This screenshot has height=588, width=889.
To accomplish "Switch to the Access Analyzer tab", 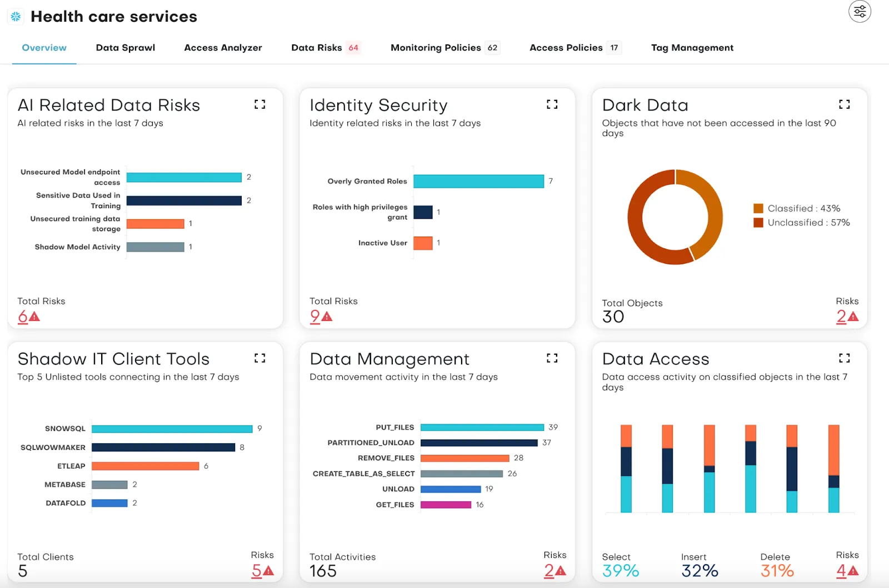I will [x=222, y=48].
